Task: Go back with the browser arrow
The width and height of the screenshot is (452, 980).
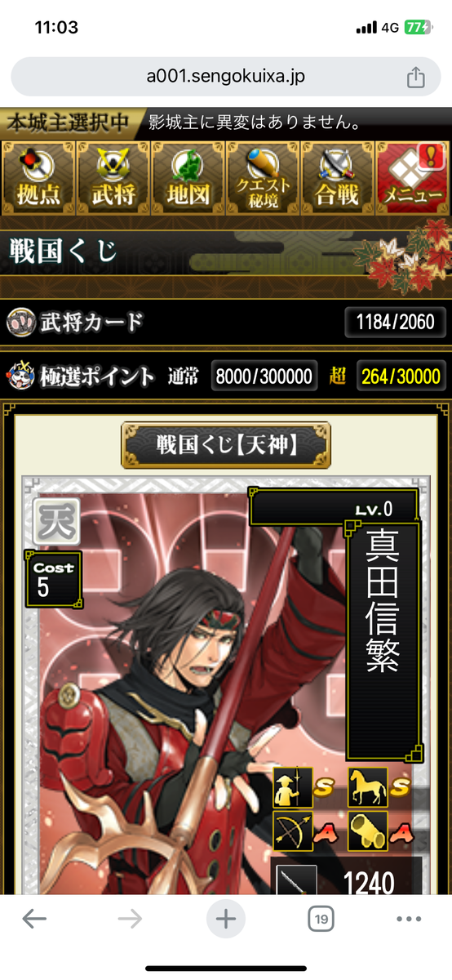Action: click(x=34, y=919)
